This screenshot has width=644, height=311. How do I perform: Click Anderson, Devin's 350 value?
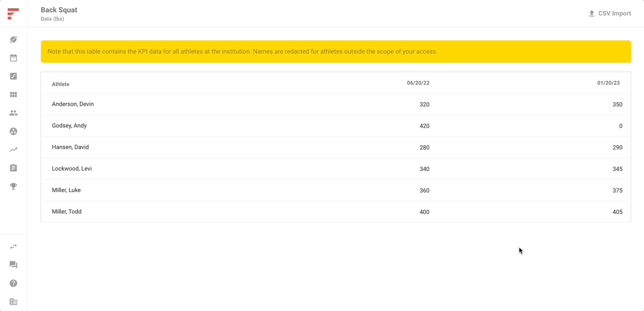pos(617,104)
